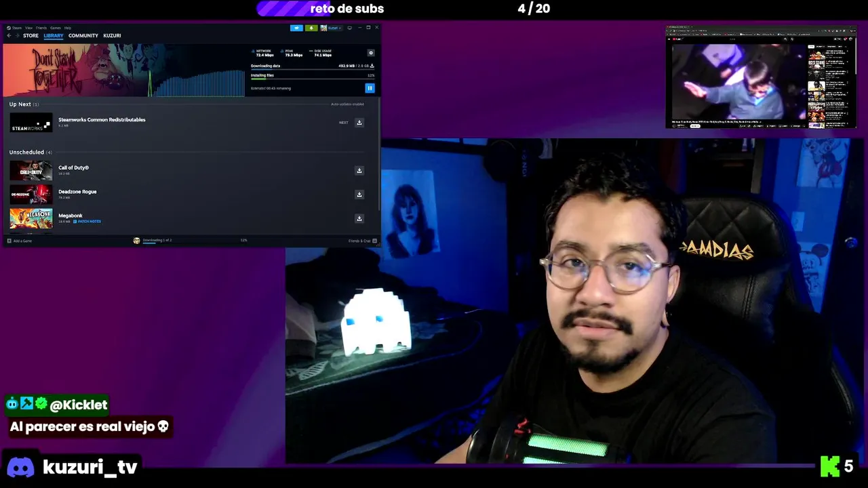Start the Deadzone Rogue download
This screenshot has width=868, height=488.
(x=359, y=195)
